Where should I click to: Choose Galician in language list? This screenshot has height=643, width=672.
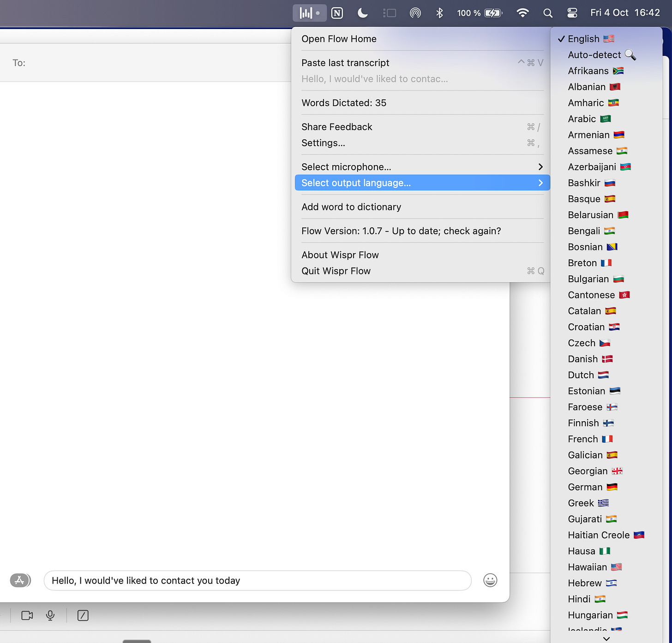[x=606, y=455]
